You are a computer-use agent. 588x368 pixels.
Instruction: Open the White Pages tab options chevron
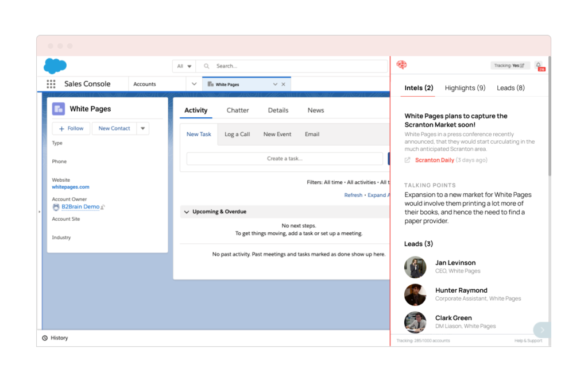275,85
